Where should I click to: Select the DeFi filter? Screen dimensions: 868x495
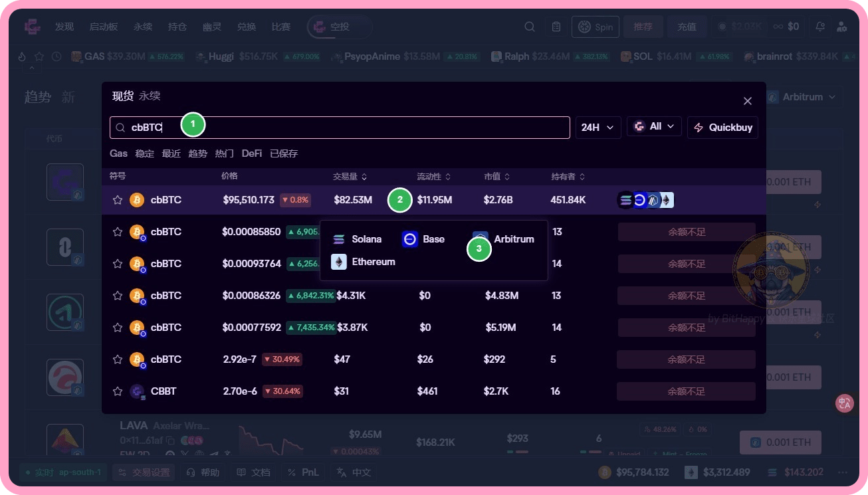click(x=252, y=153)
